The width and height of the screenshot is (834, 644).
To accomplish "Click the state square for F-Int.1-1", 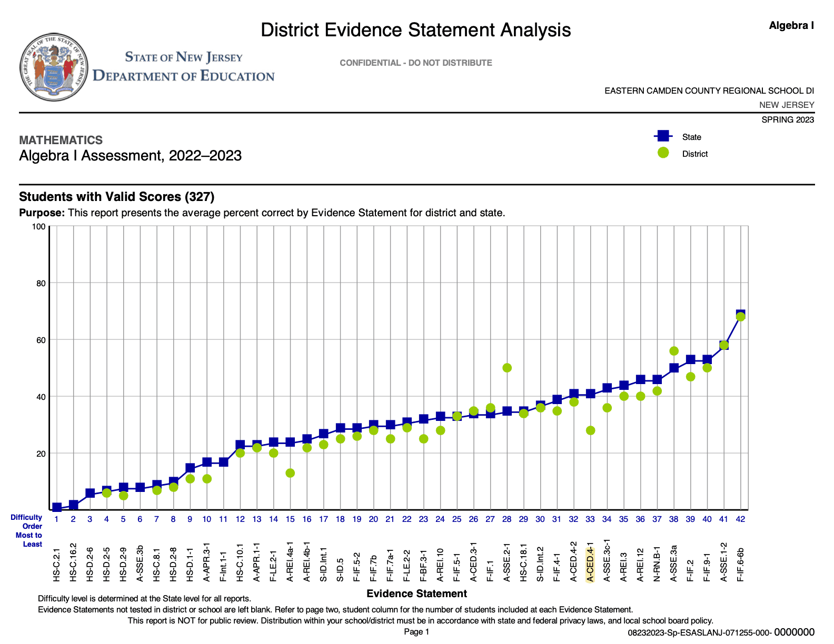I will coord(223,462).
